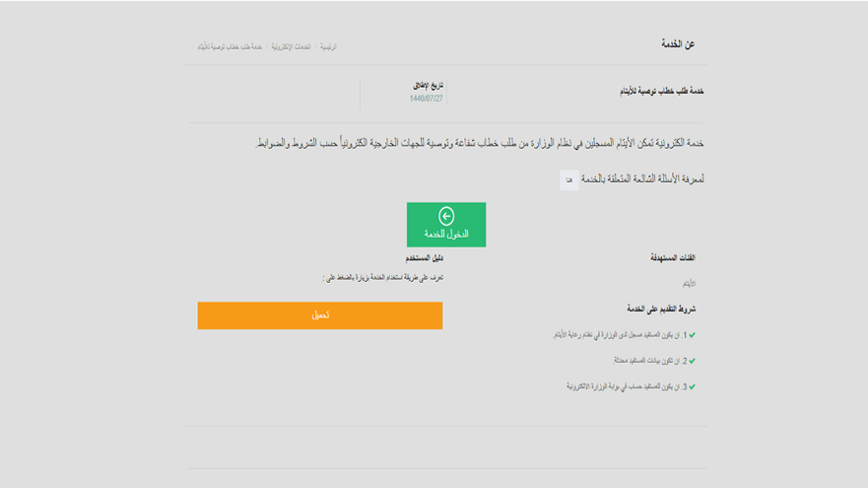This screenshot has height=488, width=868.
Task: Click the شروط التقديم على الخدمة heading
Action: tap(661, 310)
